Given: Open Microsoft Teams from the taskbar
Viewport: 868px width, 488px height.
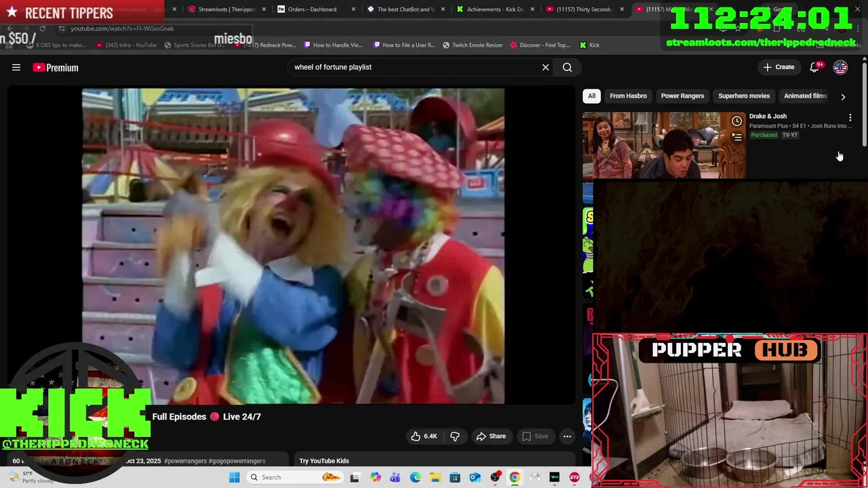Looking at the screenshot, I should click(x=395, y=477).
